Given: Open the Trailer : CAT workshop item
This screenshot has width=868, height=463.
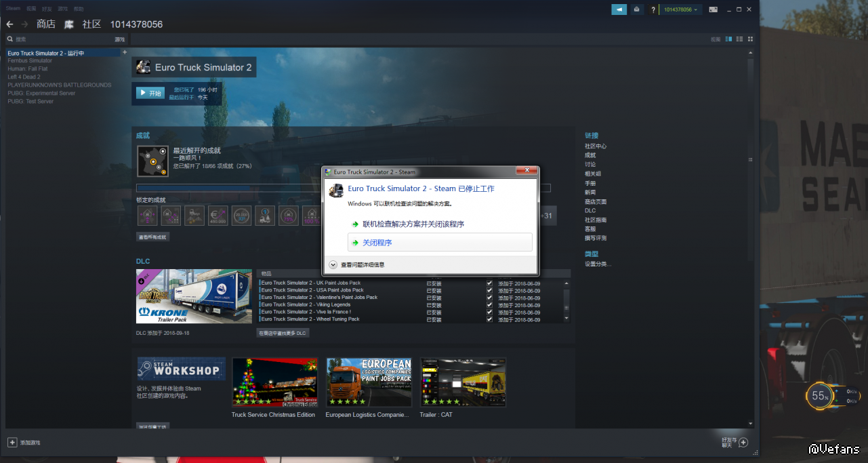Looking at the screenshot, I should pyautogui.click(x=463, y=382).
